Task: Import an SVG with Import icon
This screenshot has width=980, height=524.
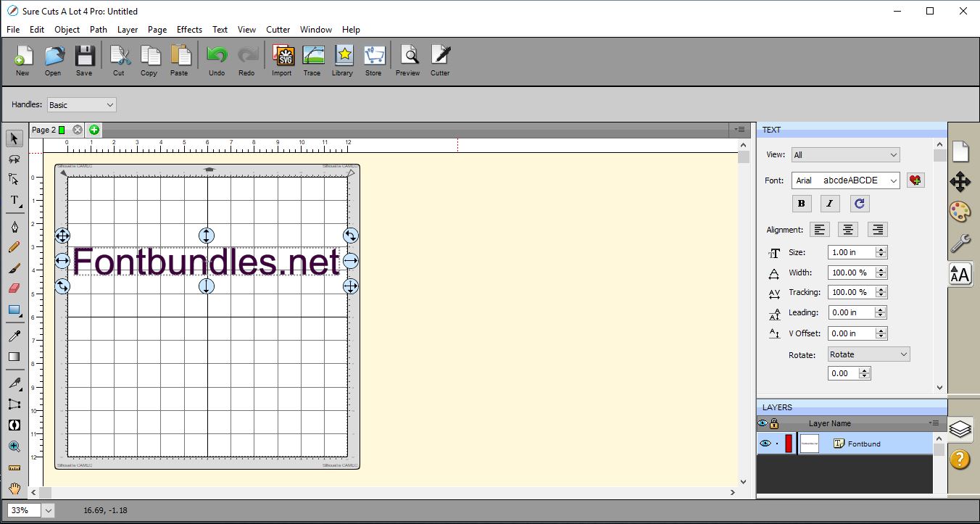Action: pyautogui.click(x=282, y=61)
